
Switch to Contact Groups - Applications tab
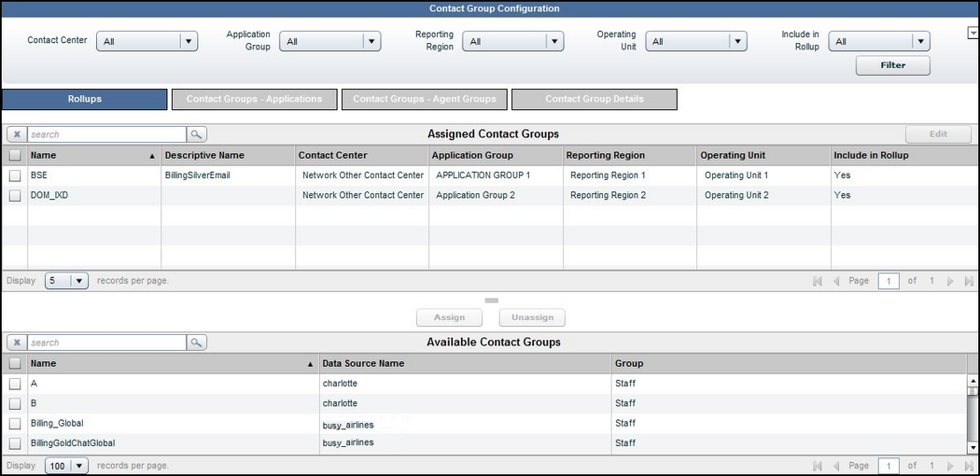pyautogui.click(x=254, y=99)
